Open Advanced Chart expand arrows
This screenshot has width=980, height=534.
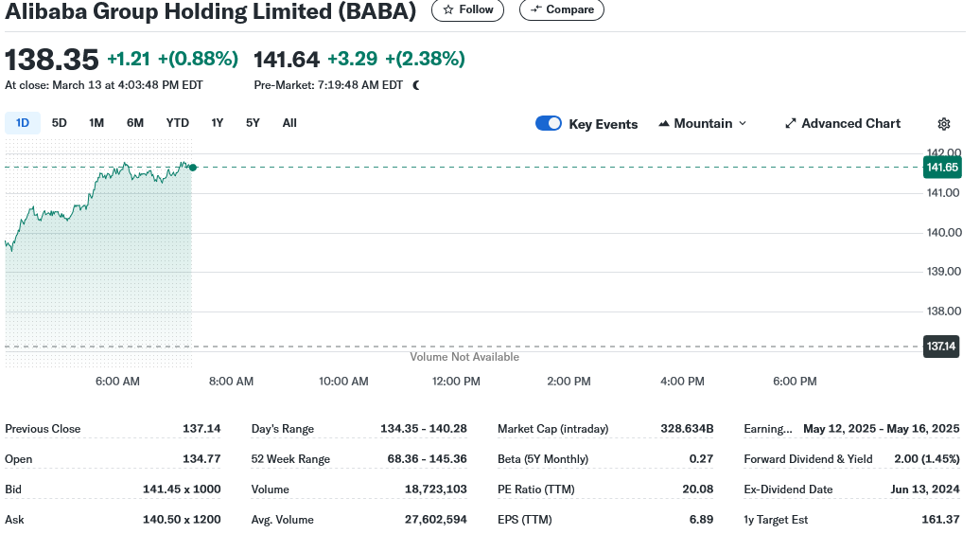click(x=791, y=124)
